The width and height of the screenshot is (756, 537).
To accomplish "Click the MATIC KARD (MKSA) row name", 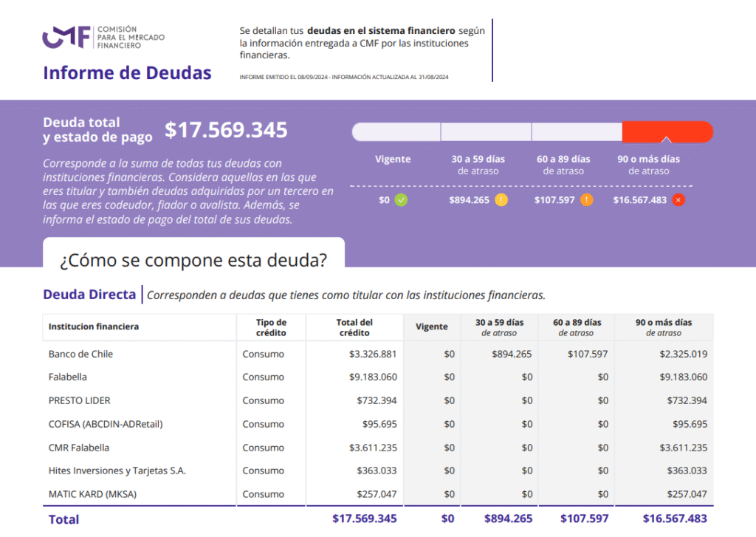I will coord(93,494).
